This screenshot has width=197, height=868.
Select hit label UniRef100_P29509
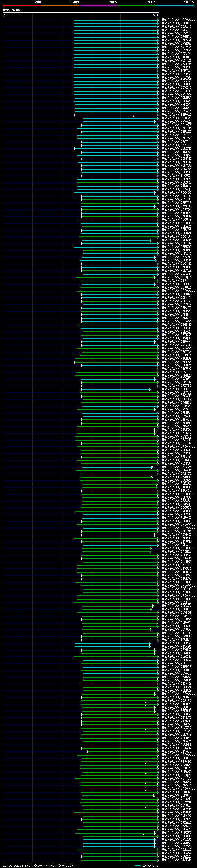[x=177, y=369]
